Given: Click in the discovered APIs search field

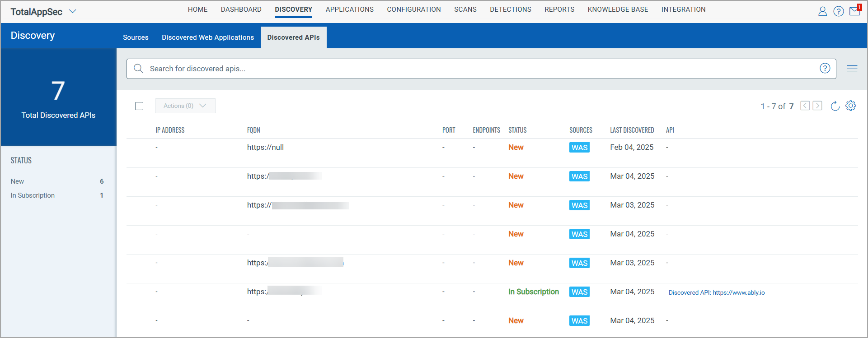Looking at the screenshot, I should point(481,69).
